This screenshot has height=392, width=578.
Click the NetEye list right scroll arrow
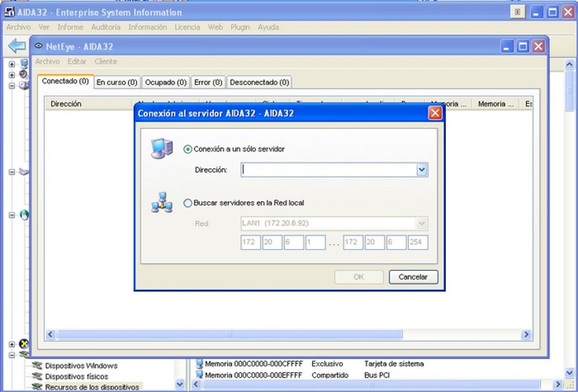pyautogui.click(x=526, y=335)
